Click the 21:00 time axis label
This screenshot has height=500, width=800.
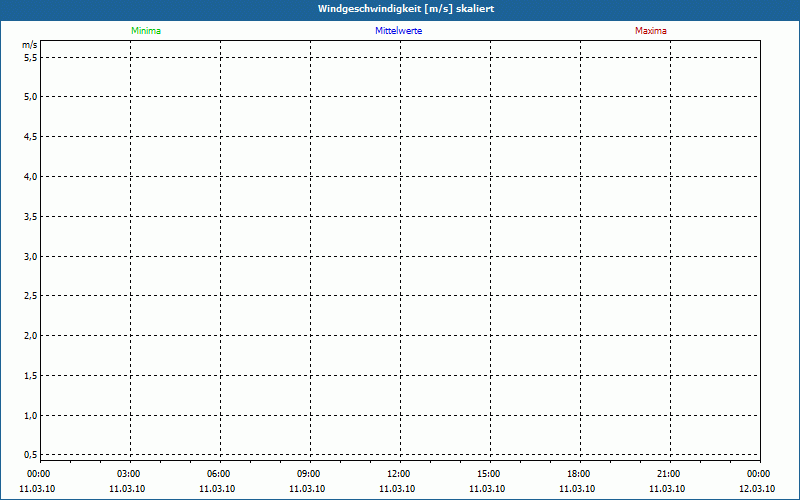(669, 473)
